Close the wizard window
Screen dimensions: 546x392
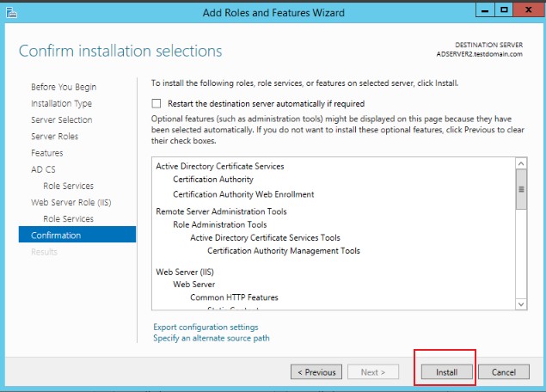click(528, 9)
